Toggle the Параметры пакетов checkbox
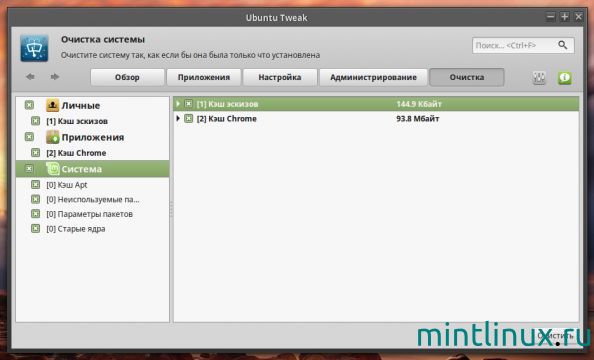The height and width of the screenshot is (360, 594). point(35,214)
